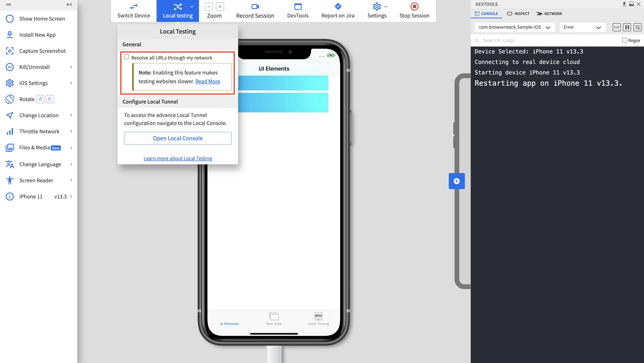Click the Open Local Console button
Image resolution: width=644 pixels, height=363 pixels.
pyautogui.click(x=178, y=138)
